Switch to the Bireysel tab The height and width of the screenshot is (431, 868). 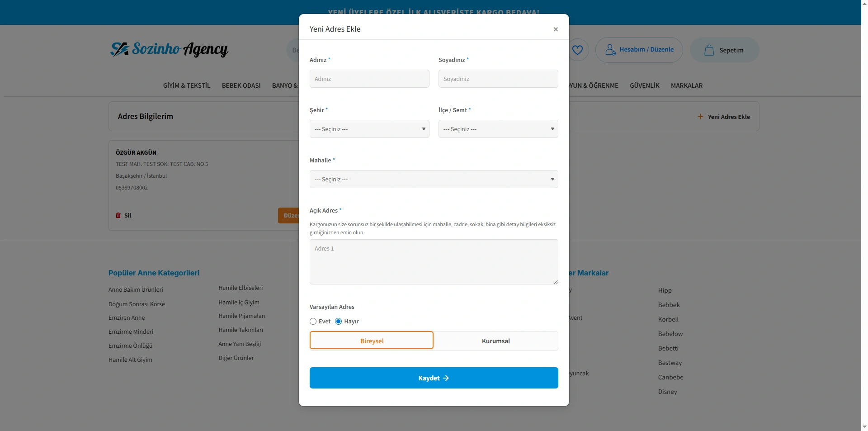pyautogui.click(x=372, y=341)
